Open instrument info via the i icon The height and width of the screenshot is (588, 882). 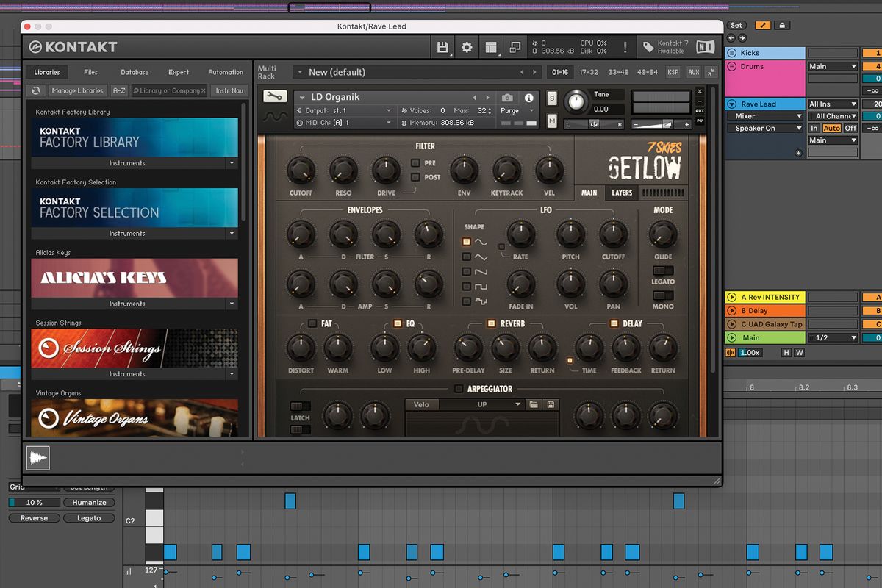pyautogui.click(x=528, y=96)
